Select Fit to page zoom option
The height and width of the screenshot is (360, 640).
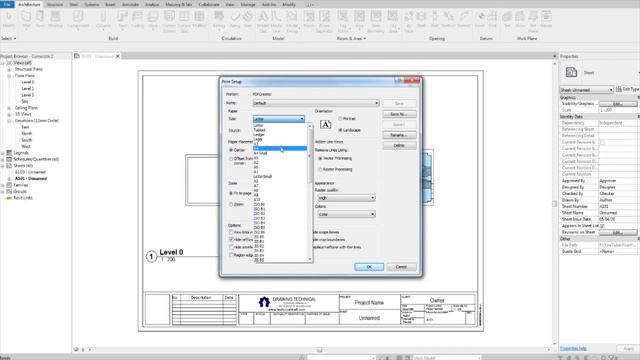tap(231, 193)
